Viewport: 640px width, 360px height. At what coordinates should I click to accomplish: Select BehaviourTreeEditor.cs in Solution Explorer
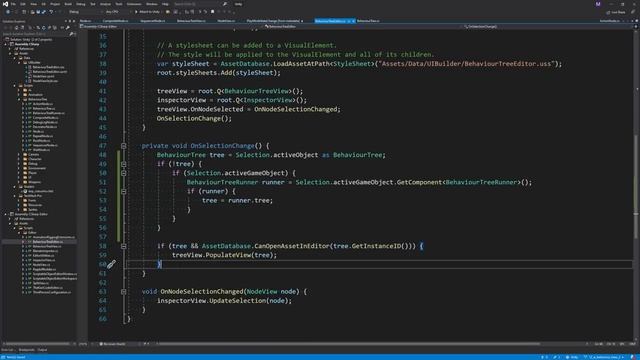47,242
